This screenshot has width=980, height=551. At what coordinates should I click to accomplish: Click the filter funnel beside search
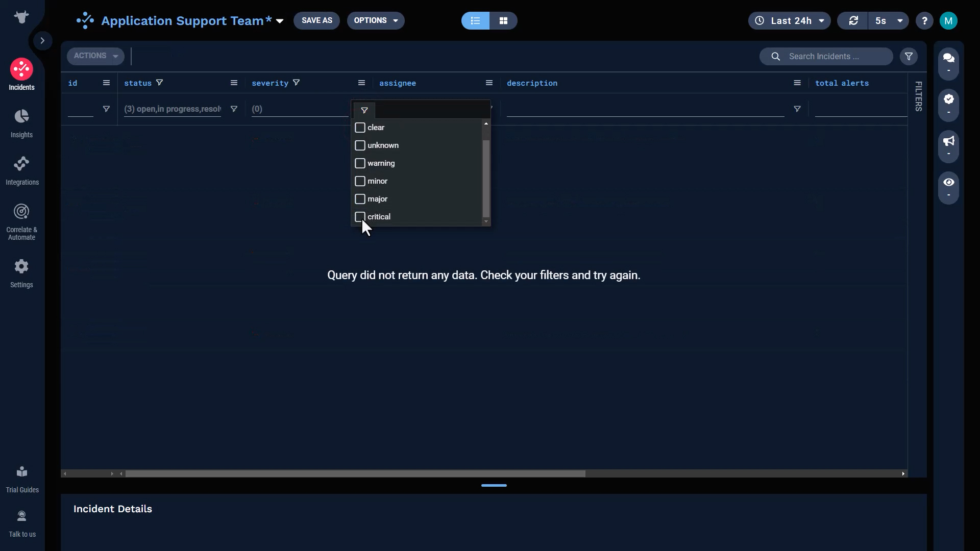909,56
